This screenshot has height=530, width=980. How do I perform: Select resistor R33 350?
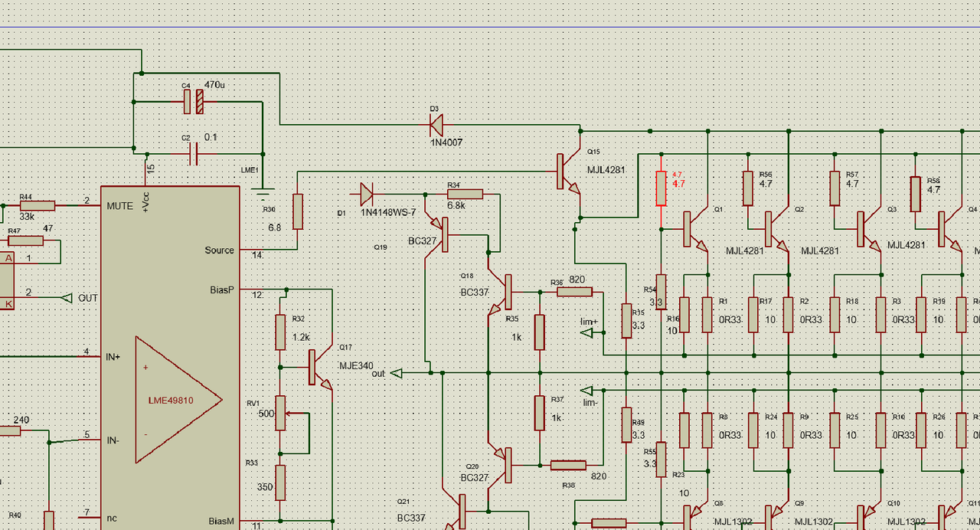click(x=280, y=483)
